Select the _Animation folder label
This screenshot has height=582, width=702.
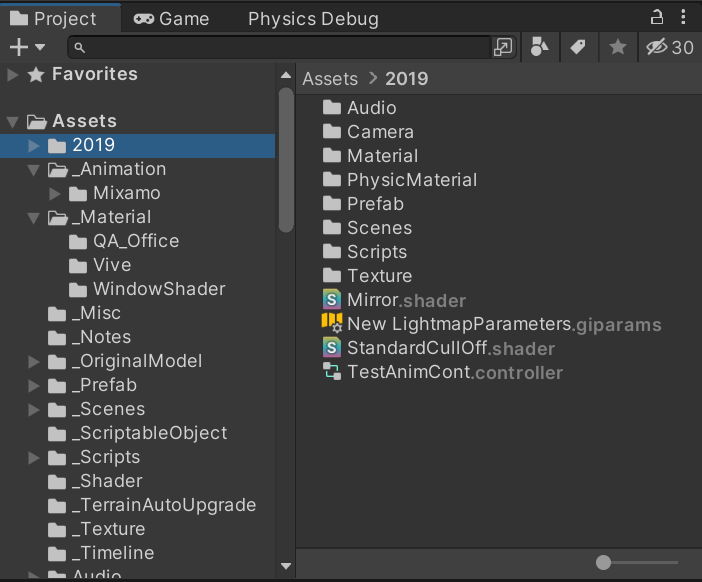tap(118, 170)
